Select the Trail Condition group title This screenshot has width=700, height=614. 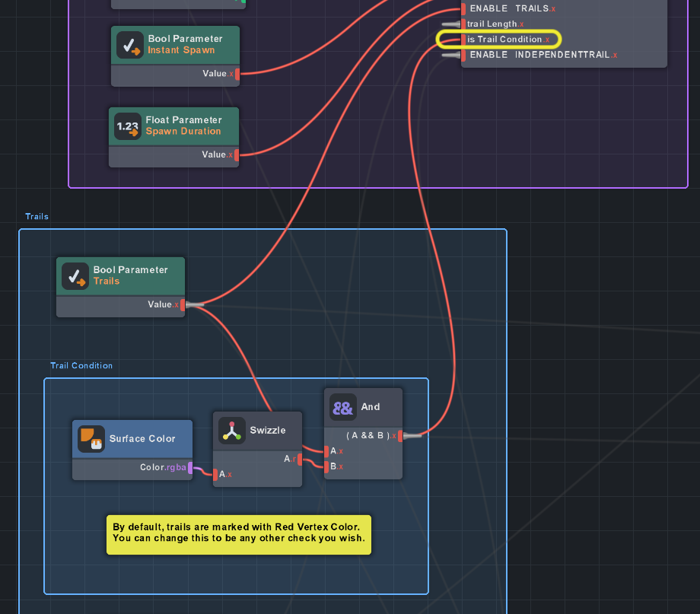point(81,366)
